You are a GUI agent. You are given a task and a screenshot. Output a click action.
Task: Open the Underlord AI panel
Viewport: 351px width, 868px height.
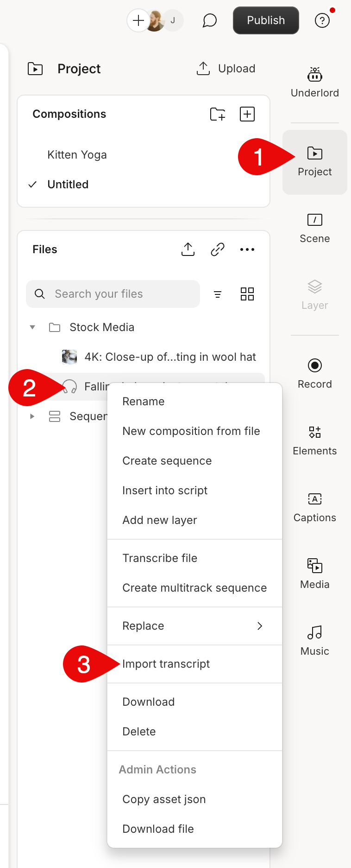pos(314,83)
